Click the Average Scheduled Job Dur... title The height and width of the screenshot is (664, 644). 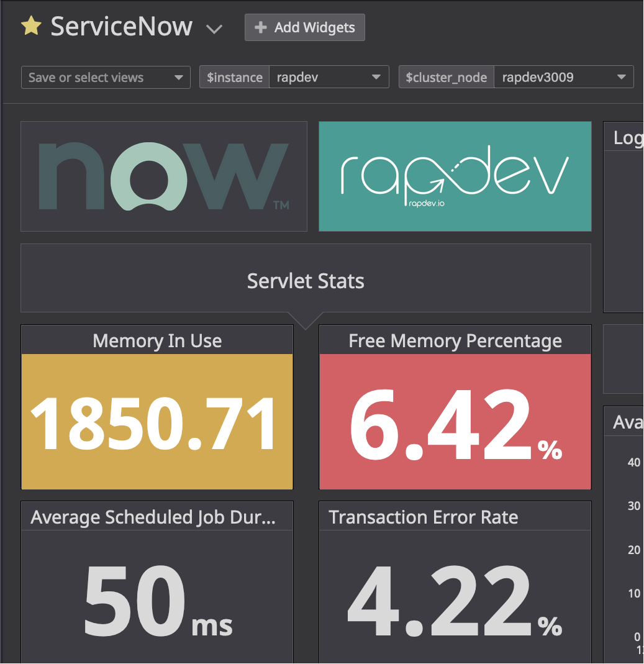click(x=153, y=517)
